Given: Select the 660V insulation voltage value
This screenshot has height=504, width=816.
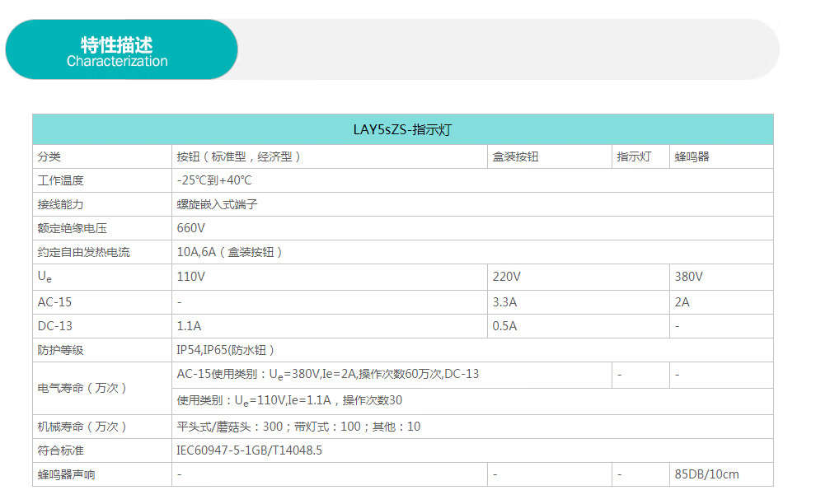Looking at the screenshot, I should click(x=190, y=228).
